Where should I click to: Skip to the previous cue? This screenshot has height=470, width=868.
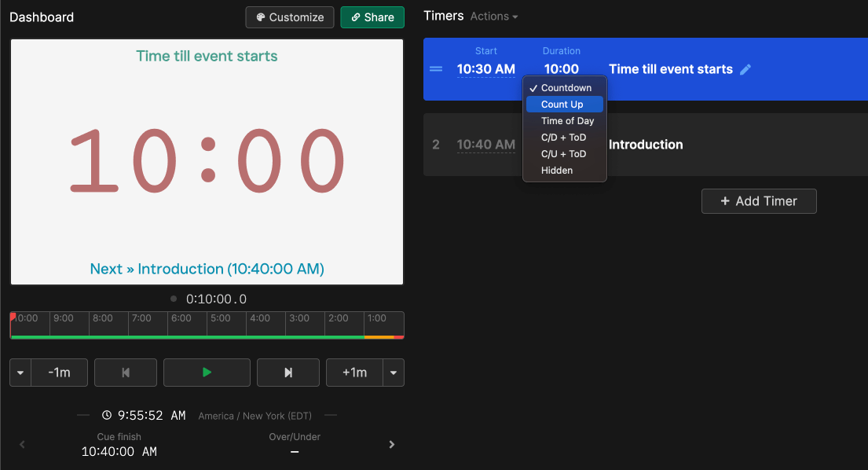tap(125, 372)
